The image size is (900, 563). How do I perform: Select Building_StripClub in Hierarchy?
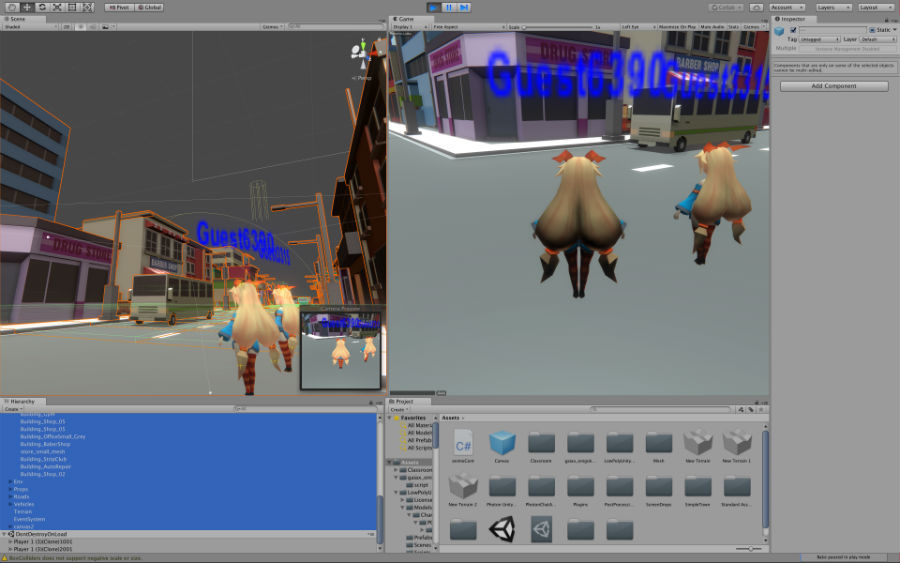coord(43,459)
